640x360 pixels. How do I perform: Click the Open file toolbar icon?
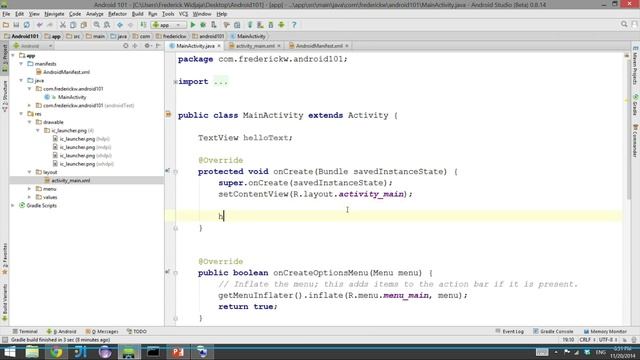tap(6, 25)
